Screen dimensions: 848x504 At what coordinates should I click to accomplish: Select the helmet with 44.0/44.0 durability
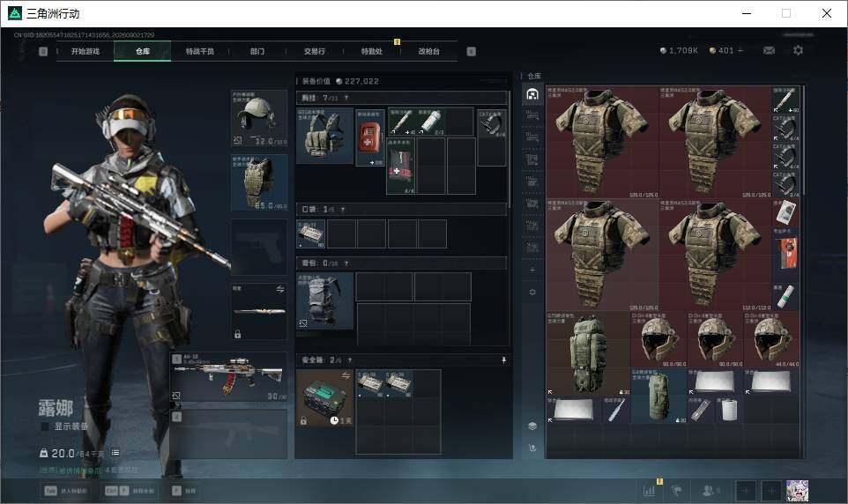(x=771, y=340)
